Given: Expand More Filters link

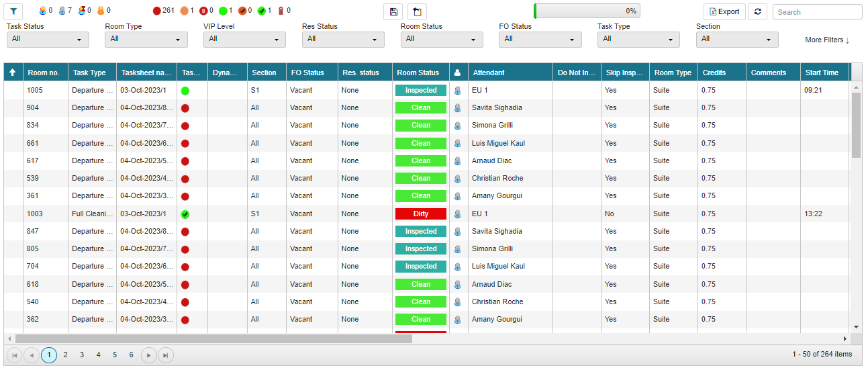Looking at the screenshot, I should pos(827,40).
